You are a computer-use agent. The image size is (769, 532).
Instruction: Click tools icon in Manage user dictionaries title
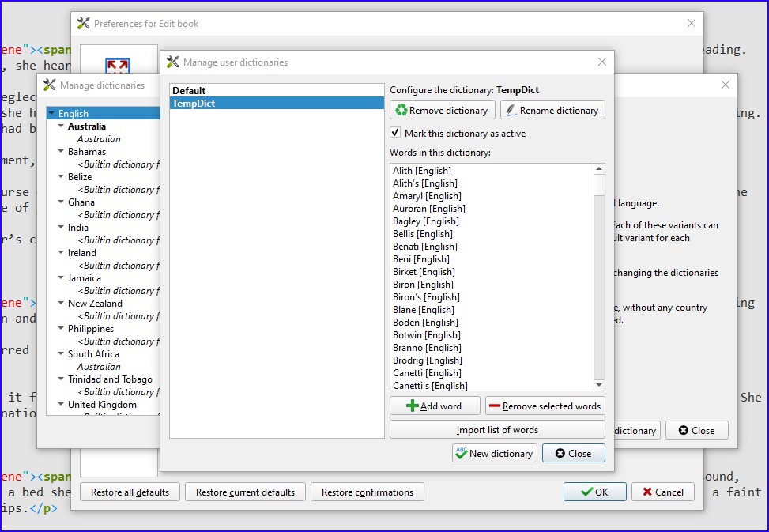[172, 62]
